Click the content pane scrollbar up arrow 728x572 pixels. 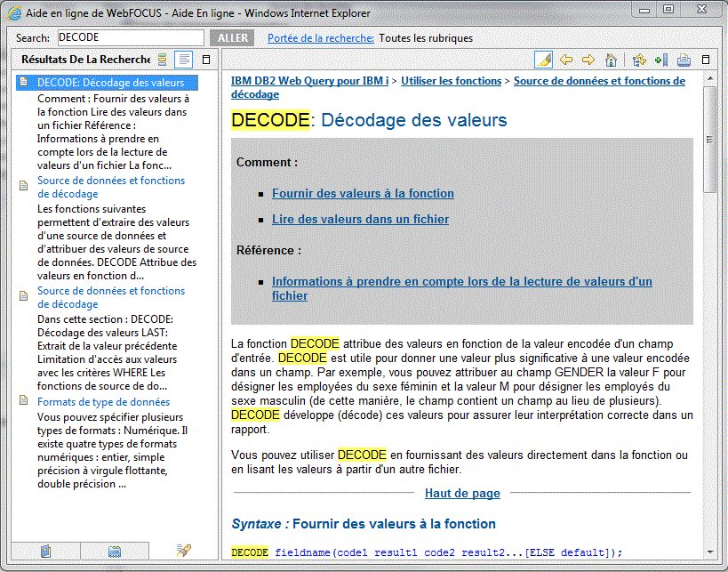pyautogui.click(x=710, y=79)
